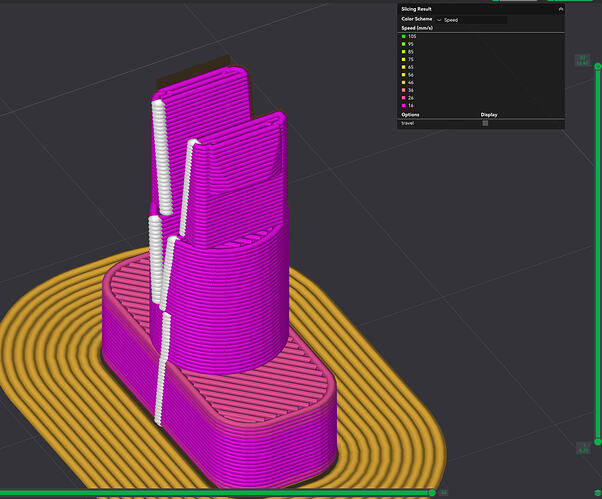The height and width of the screenshot is (499, 602).
Task: Select the 26 mm/s pink legend square
Action: point(404,98)
